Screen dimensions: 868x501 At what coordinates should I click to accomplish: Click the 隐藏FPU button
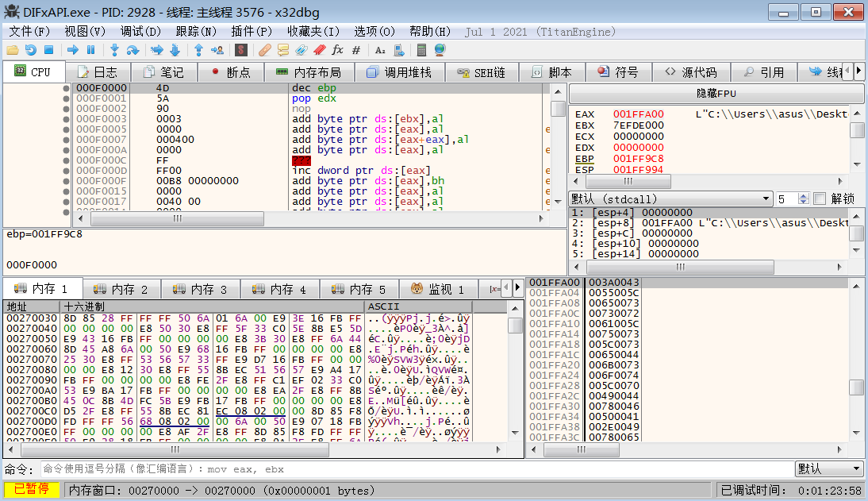[x=716, y=94]
